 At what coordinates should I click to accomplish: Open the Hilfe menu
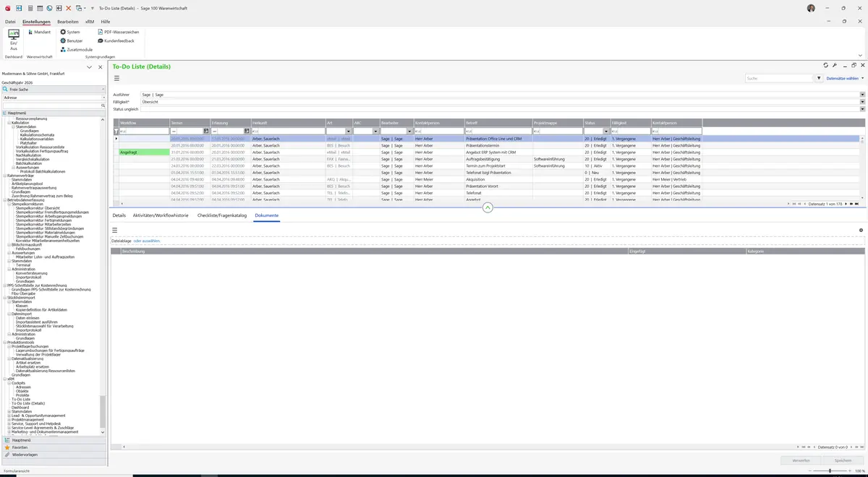pos(106,22)
